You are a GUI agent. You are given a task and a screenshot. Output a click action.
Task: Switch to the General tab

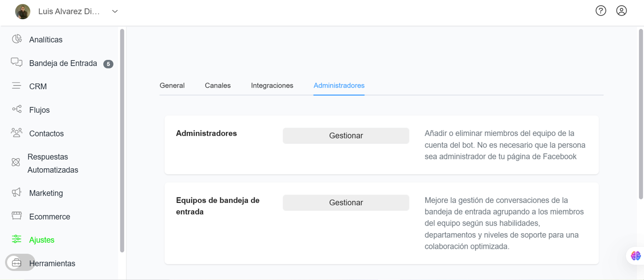(172, 86)
